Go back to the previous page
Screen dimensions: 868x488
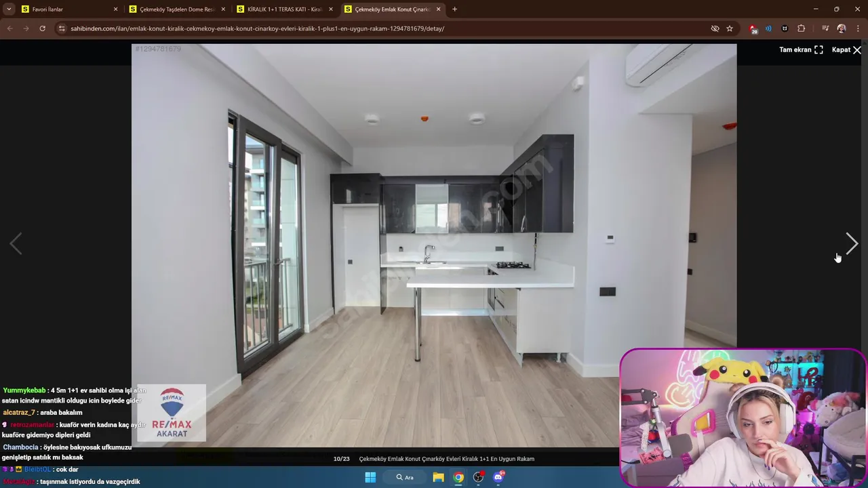(9, 28)
